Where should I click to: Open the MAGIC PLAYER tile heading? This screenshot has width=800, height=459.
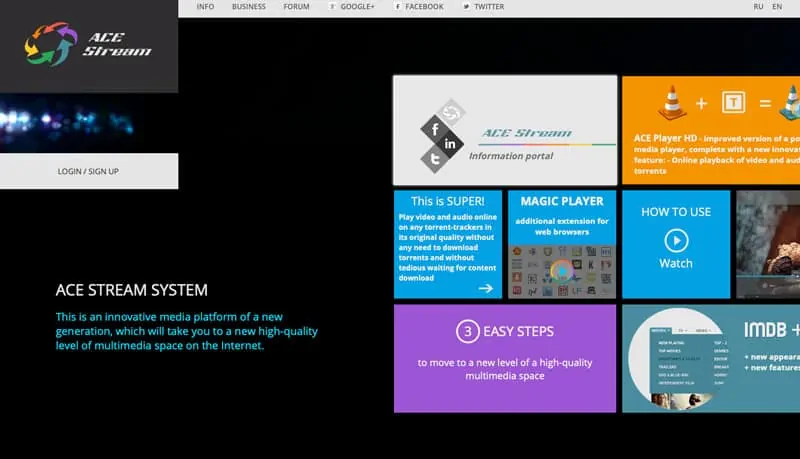tap(562, 201)
